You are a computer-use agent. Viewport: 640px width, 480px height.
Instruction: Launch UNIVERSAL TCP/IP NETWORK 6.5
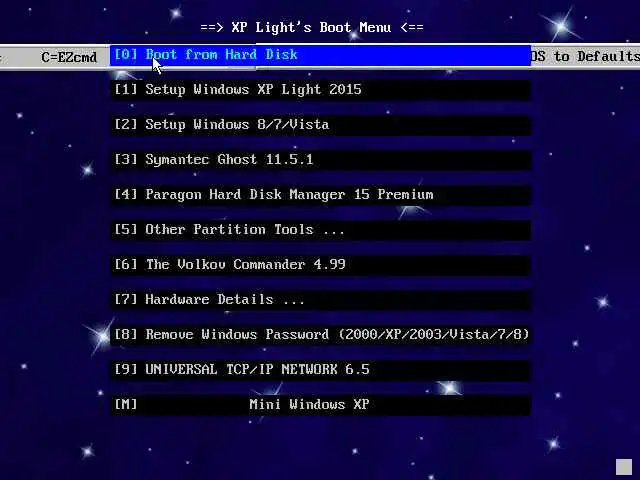(320, 370)
